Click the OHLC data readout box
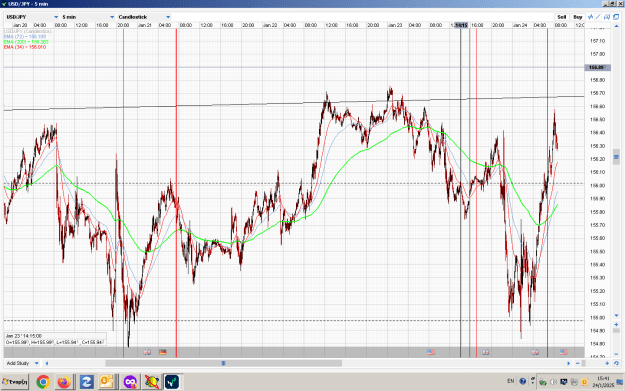Screen dimensions: 625x391 [x=55, y=339]
